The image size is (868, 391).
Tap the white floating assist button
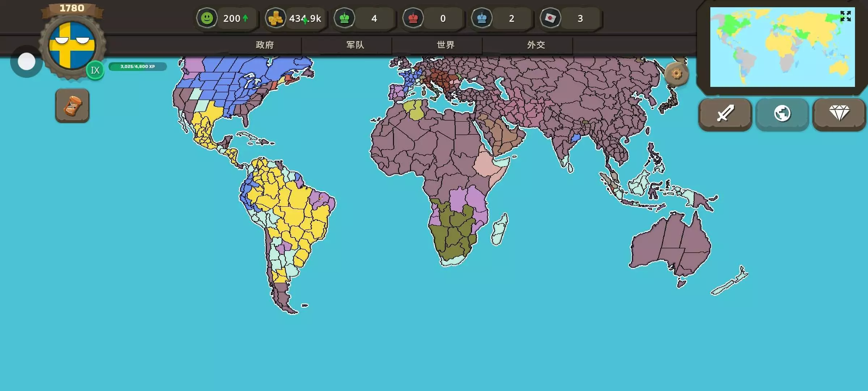coord(26,62)
